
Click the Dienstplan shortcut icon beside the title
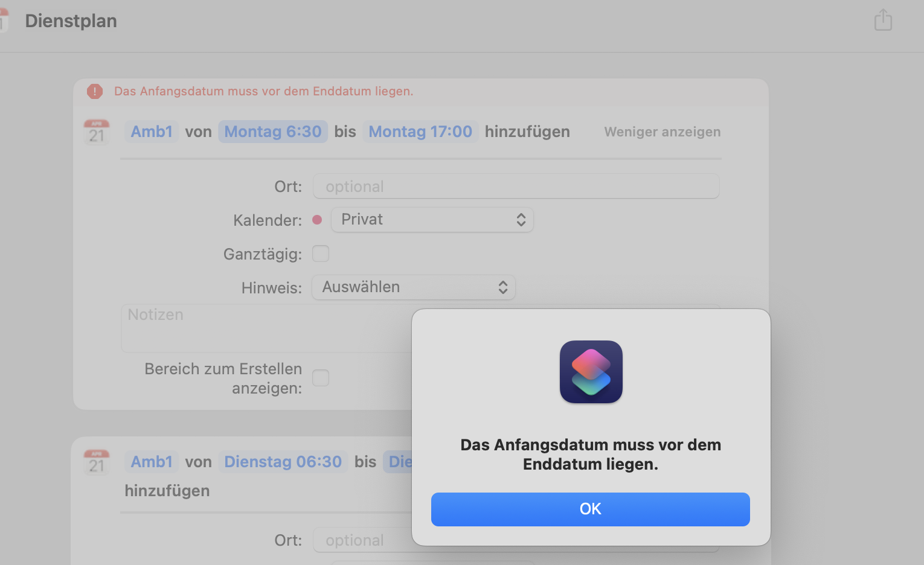pyautogui.click(x=4, y=21)
